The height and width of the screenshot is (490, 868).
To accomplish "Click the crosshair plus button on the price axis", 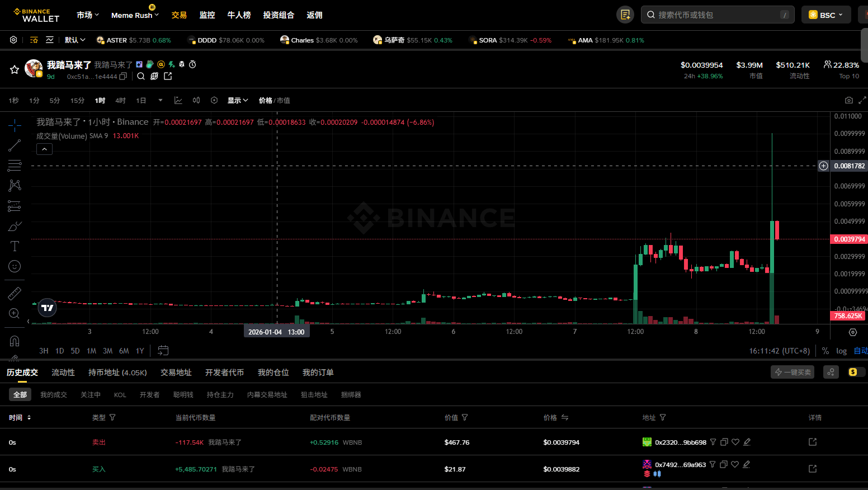I will pos(823,166).
